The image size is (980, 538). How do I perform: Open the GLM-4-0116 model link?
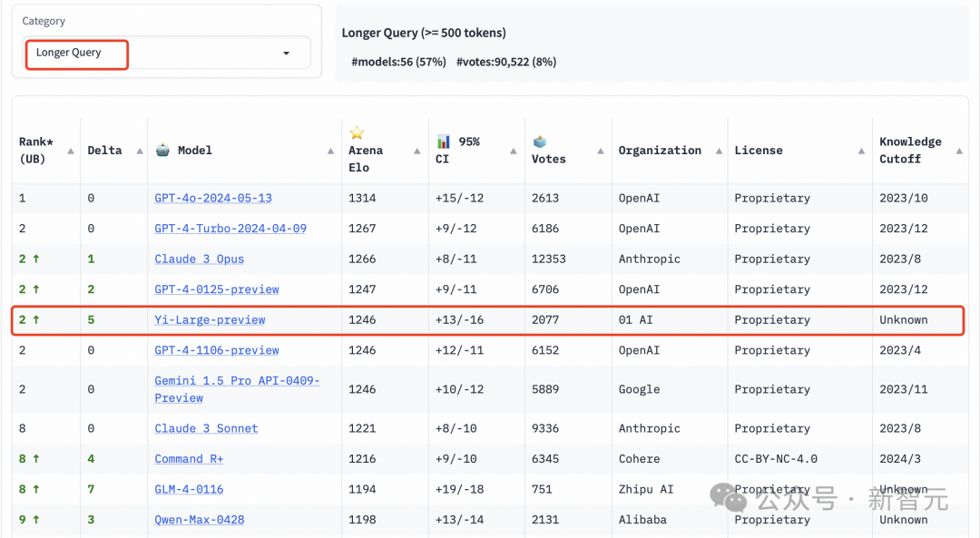click(x=189, y=489)
